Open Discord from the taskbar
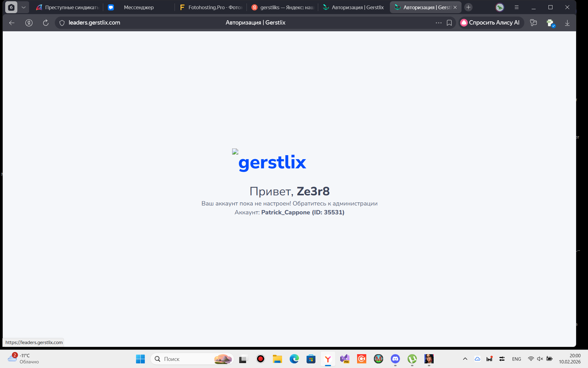Screen dimensions: 588x368 pos(395,359)
